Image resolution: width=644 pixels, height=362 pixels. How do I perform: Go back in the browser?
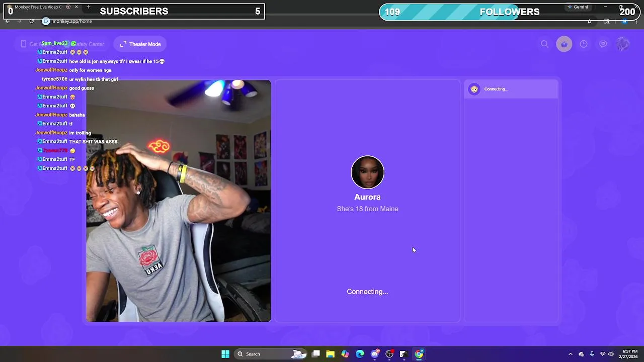(7, 21)
